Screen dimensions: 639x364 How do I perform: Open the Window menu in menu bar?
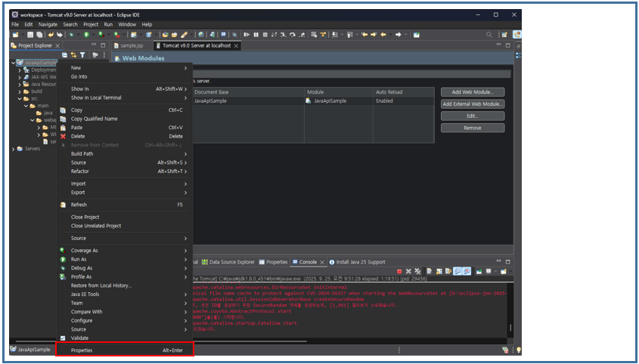point(127,24)
